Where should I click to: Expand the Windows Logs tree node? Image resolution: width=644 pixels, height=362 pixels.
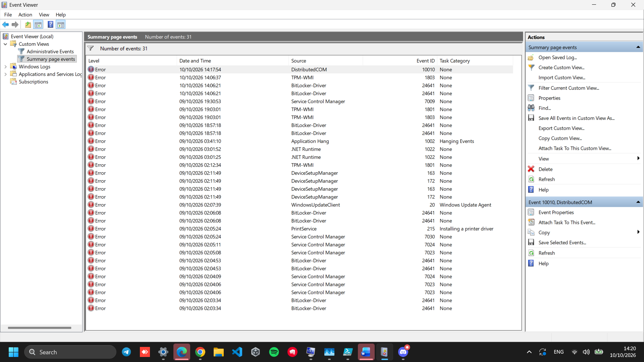5,67
